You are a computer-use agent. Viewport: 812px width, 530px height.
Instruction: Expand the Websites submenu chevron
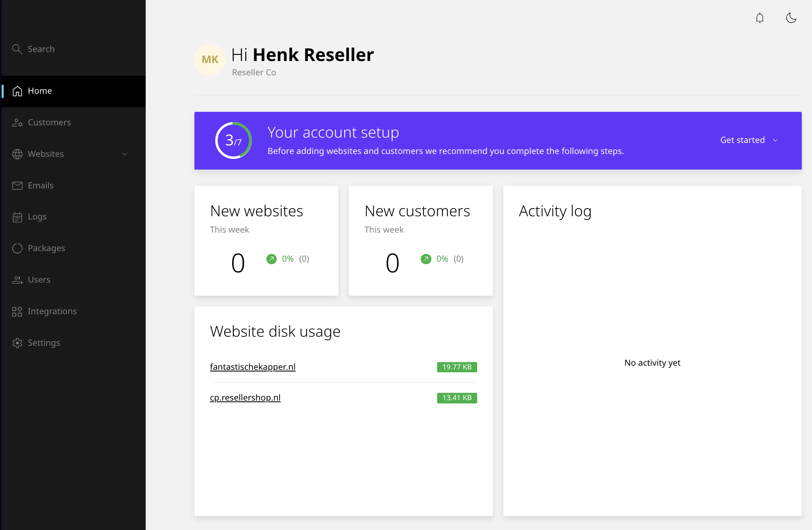pos(124,154)
